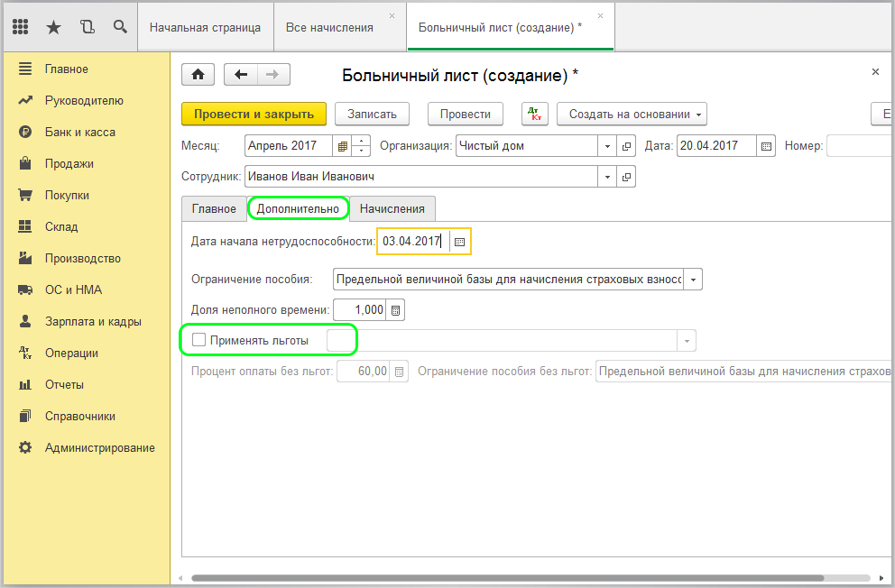Open the Ограничение пособия dropdown
The height and width of the screenshot is (588, 895).
coord(693,280)
